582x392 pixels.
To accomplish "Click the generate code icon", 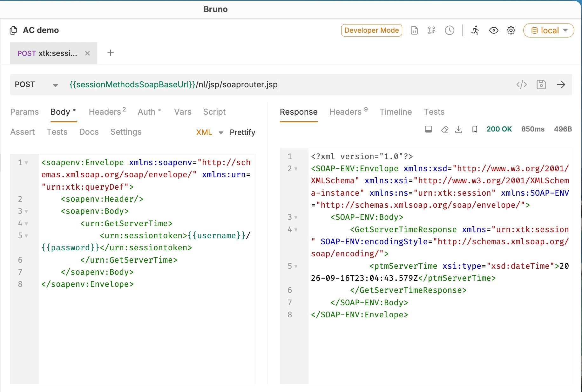I will tap(522, 84).
